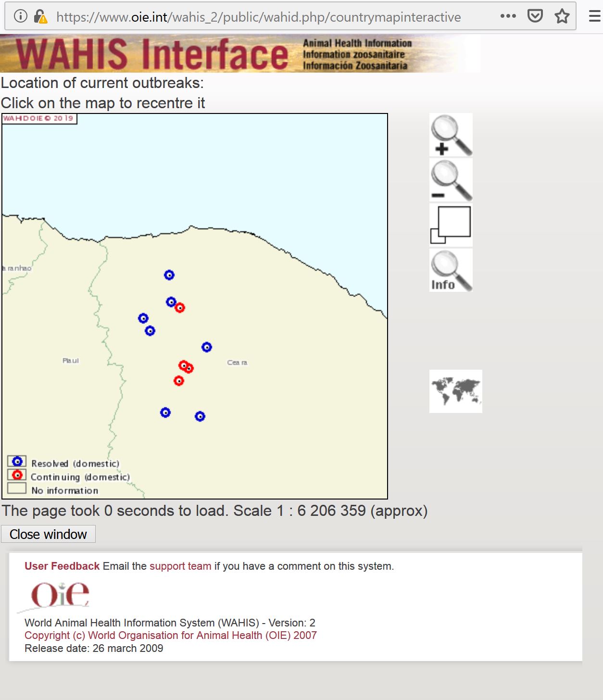Click the WAHIS Version: 2 footer text
The image size is (603, 700).
click(170, 623)
